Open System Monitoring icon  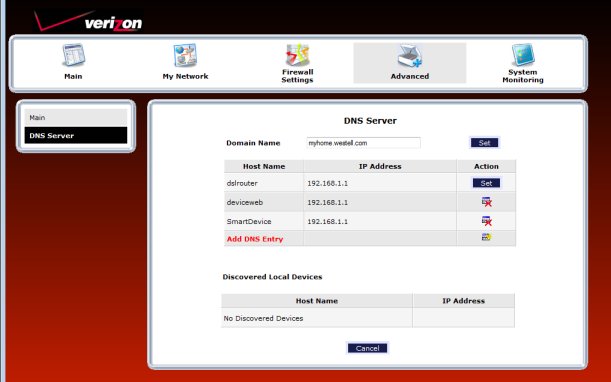tap(523, 55)
